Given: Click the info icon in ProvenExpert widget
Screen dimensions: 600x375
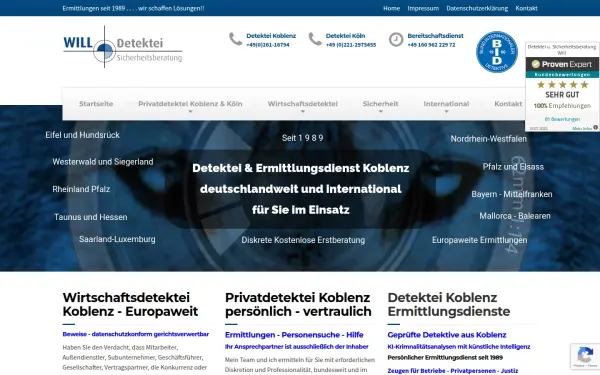Looking at the screenshot, I should pos(595,127).
